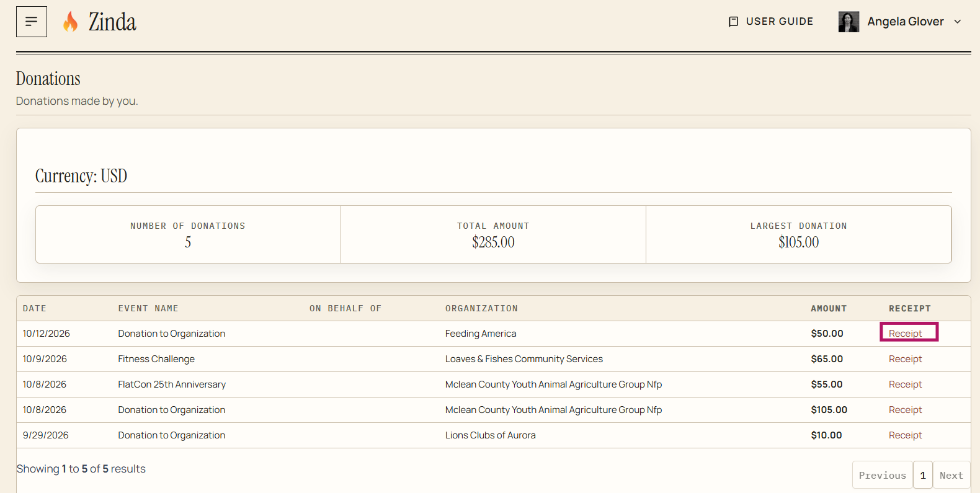Click the Number of Donations value 5
Viewport: 980px width, 493px height.
pyautogui.click(x=188, y=242)
